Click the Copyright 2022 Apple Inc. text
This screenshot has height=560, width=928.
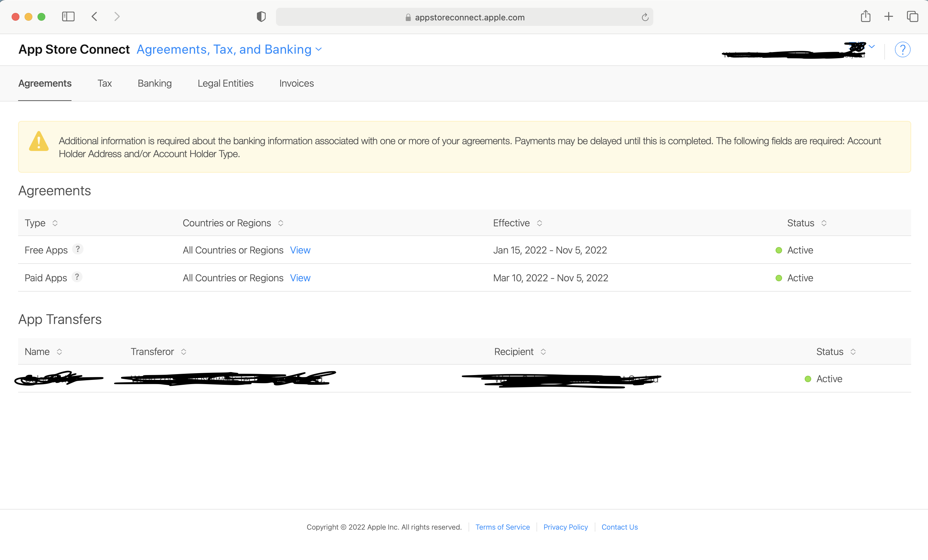point(384,527)
